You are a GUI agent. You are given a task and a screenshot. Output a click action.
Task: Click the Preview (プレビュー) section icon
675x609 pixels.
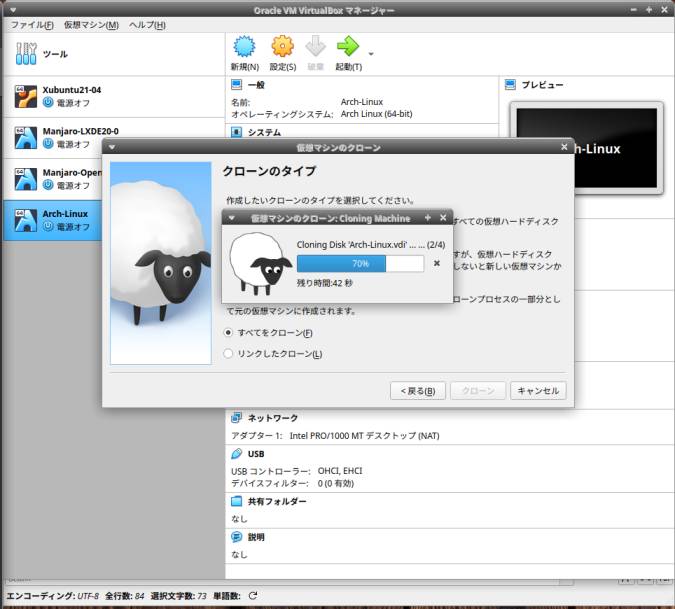tap(510, 84)
